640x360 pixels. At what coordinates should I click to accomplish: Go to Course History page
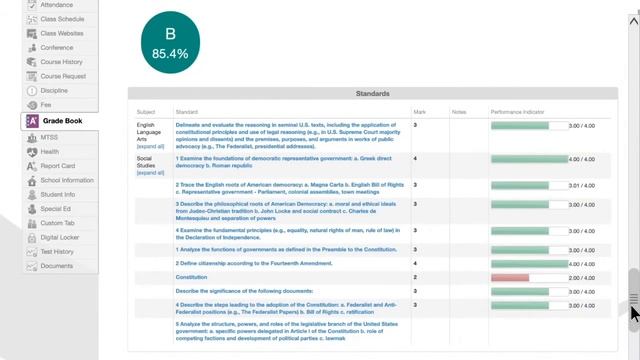click(x=62, y=62)
